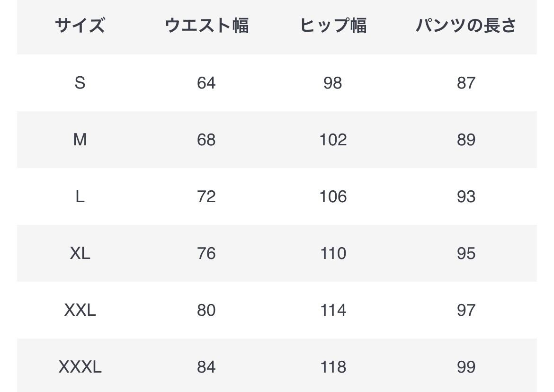The height and width of the screenshot is (392, 554).
Task: Click pants length value 87
Action: (466, 83)
